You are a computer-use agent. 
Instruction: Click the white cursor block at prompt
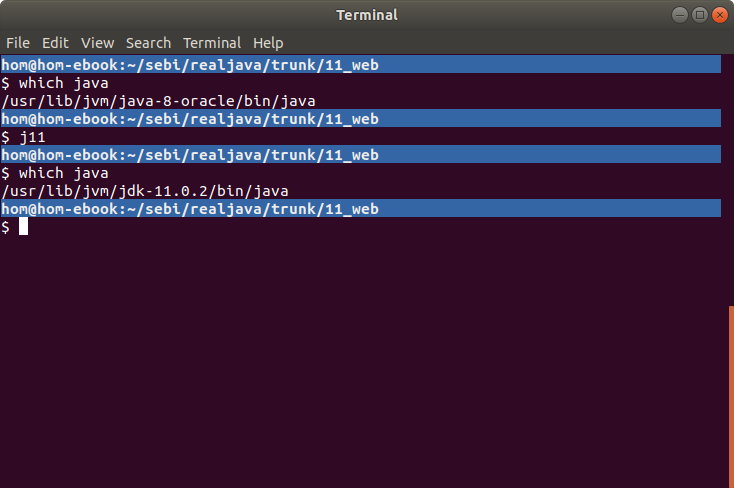click(x=23, y=226)
